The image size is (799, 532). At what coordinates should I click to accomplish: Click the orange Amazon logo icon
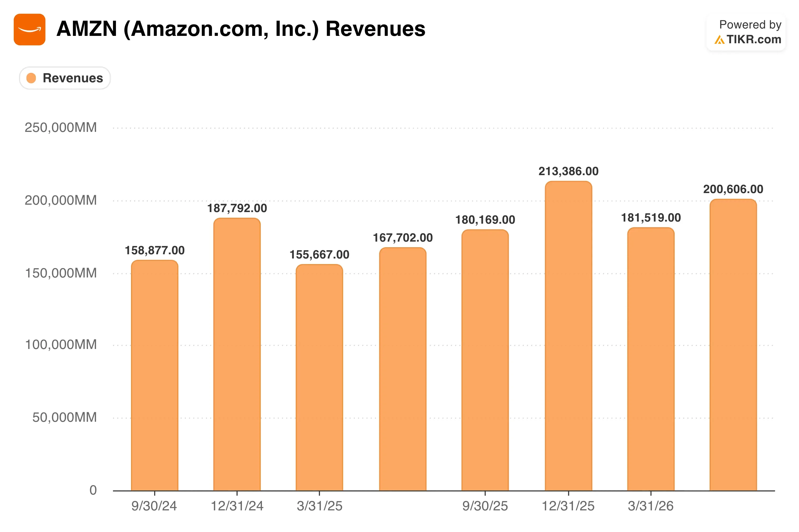30,30
